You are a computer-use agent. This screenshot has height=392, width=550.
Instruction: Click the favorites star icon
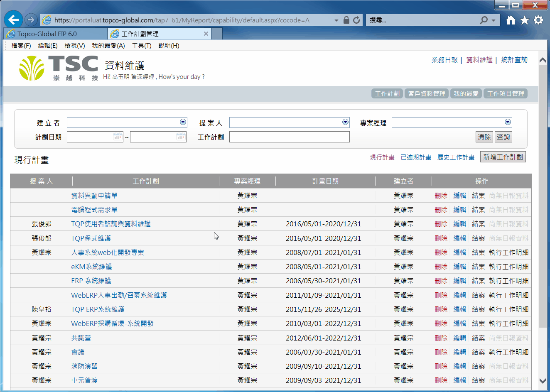pyautogui.click(x=524, y=20)
